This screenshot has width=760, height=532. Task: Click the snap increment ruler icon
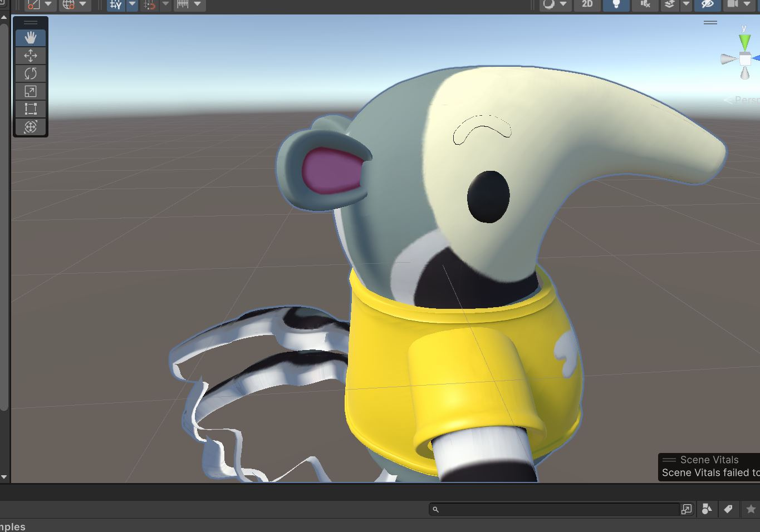click(x=182, y=5)
